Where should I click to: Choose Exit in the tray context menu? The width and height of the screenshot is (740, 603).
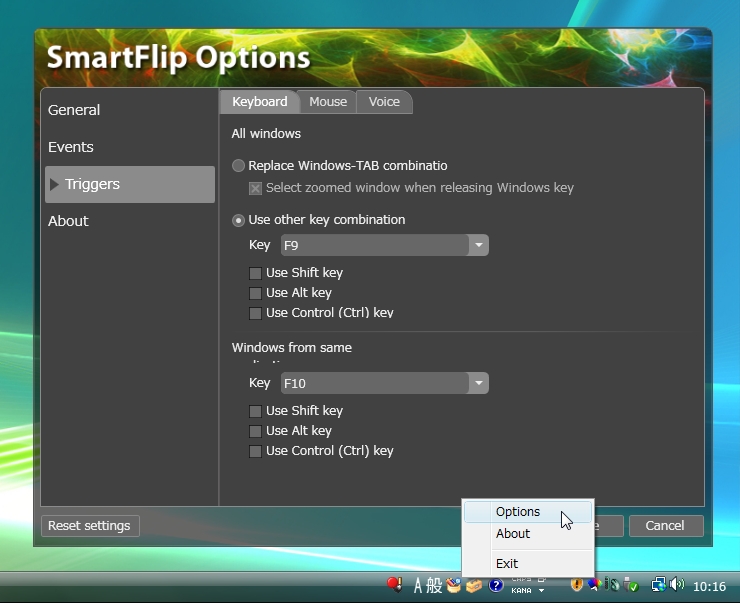tap(528, 564)
